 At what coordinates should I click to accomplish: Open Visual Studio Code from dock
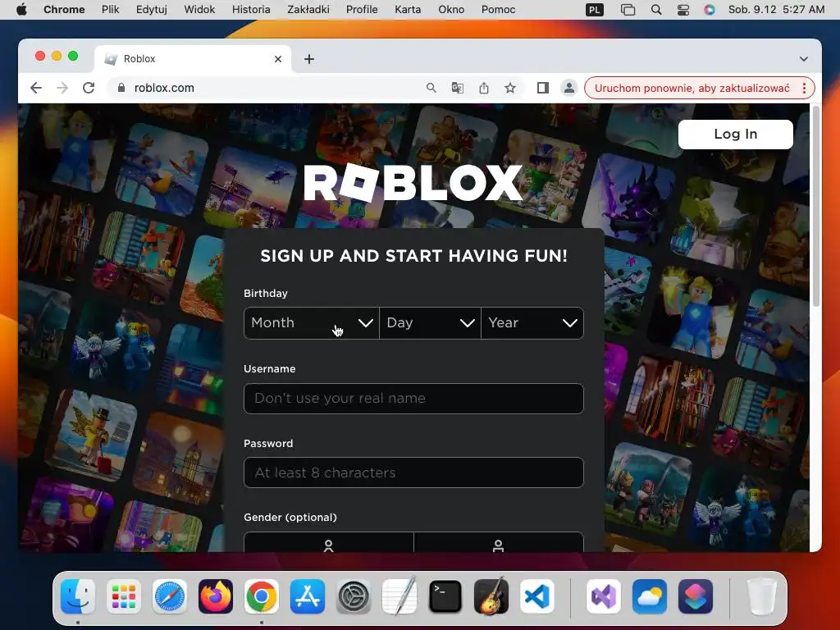click(x=537, y=596)
